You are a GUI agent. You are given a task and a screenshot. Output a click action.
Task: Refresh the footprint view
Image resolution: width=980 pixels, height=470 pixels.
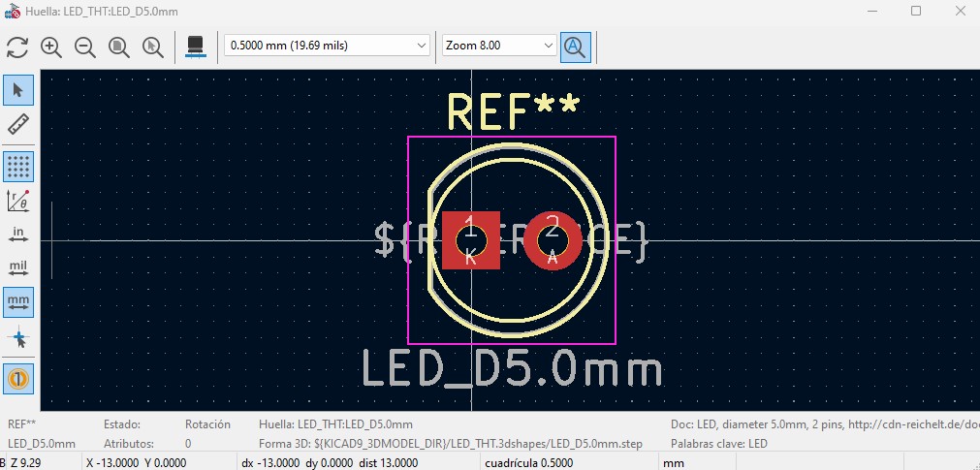(x=16, y=47)
